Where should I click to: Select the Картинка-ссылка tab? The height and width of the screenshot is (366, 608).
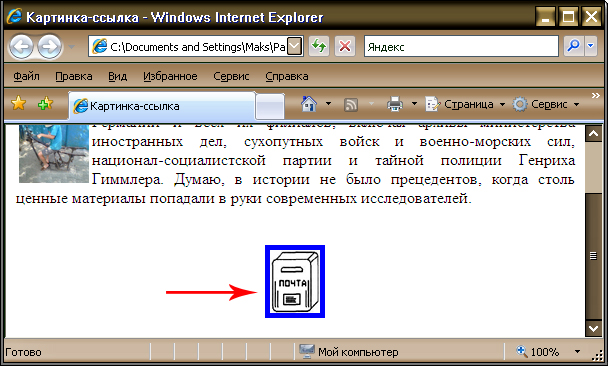(162, 106)
